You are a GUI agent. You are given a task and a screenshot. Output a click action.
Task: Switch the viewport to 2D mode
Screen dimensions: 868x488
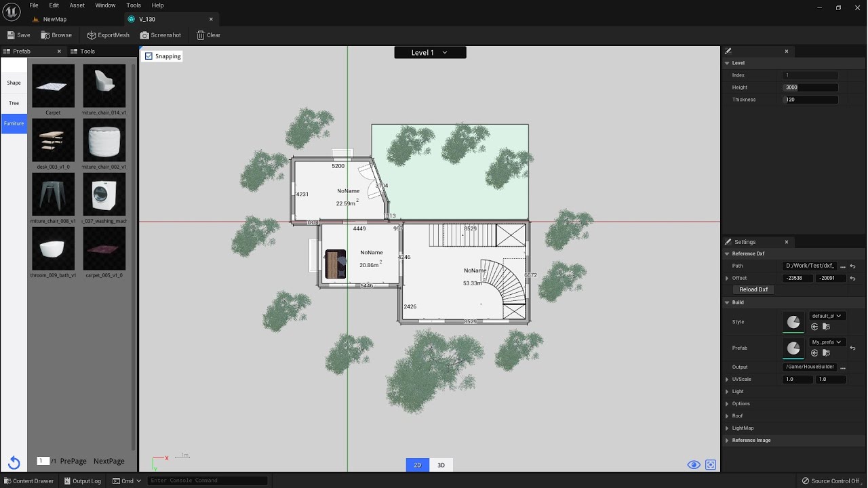418,465
